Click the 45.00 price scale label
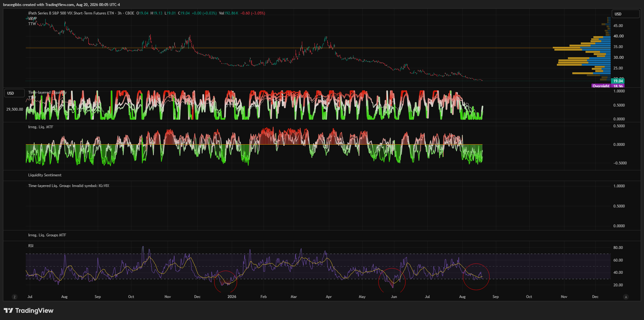 pyautogui.click(x=618, y=26)
